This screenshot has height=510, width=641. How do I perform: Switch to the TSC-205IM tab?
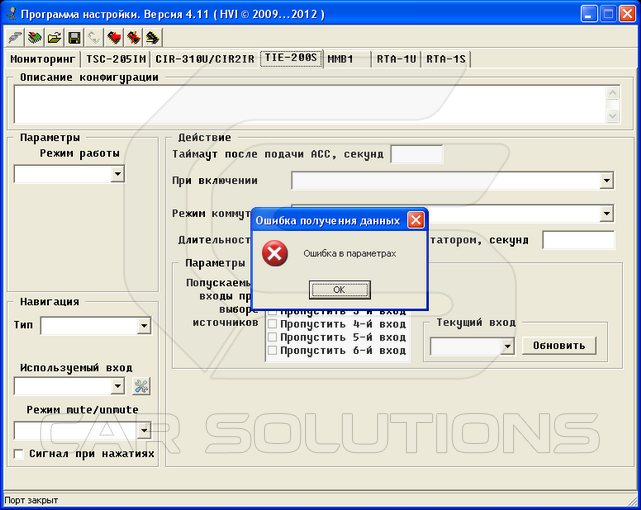click(116, 59)
